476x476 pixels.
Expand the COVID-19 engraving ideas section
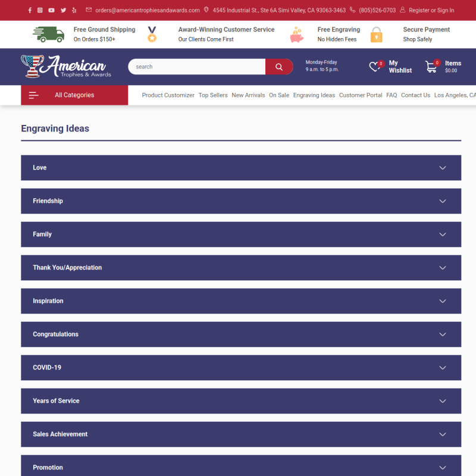[241, 368]
